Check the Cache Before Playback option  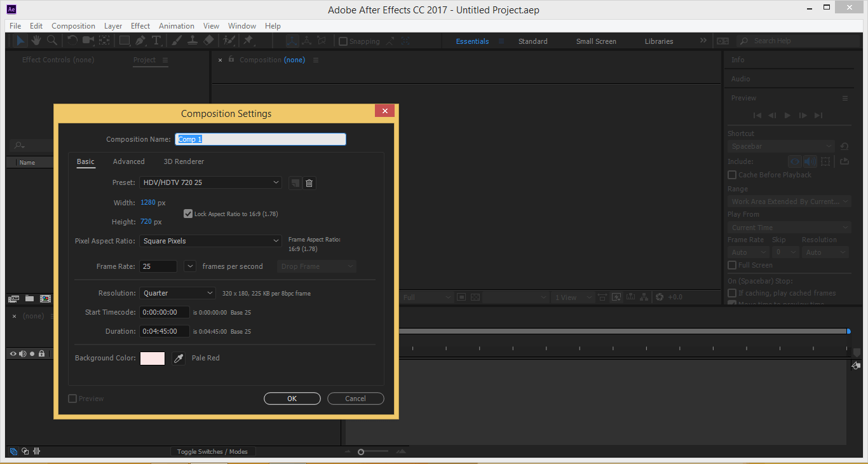pos(732,175)
